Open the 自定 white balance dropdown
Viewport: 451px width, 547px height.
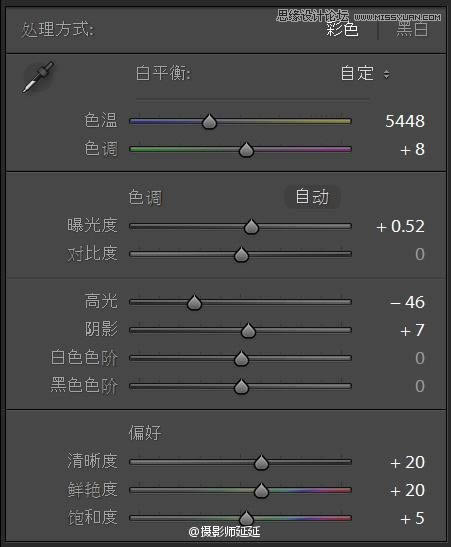tap(365, 74)
